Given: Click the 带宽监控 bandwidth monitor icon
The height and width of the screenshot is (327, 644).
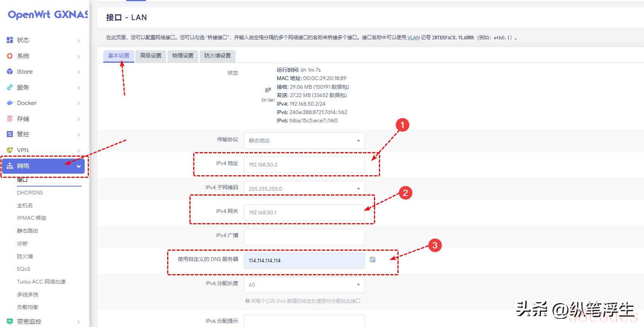Looking at the screenshot, I should coord(10,321).
